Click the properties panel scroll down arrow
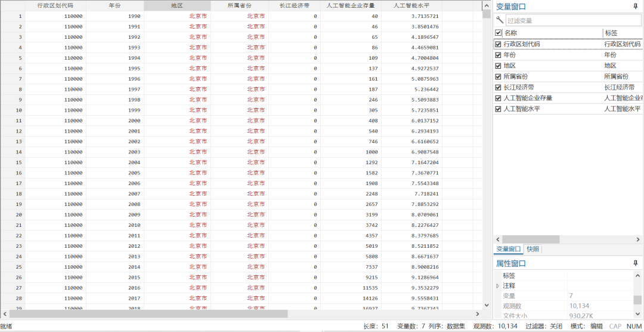 (637, 315)
